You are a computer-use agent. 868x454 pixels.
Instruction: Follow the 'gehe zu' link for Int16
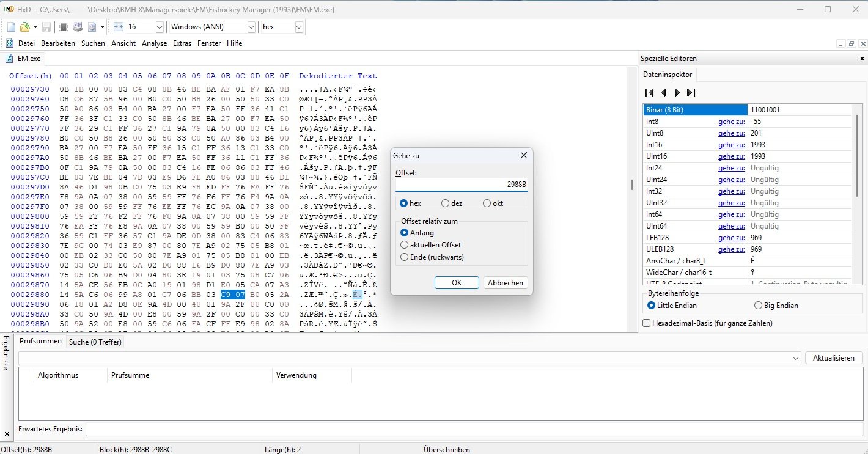(731, 145)
